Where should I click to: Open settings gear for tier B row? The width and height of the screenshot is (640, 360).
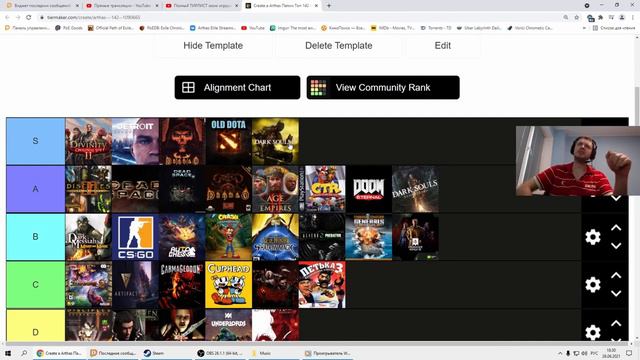click(x=593, y=237)
